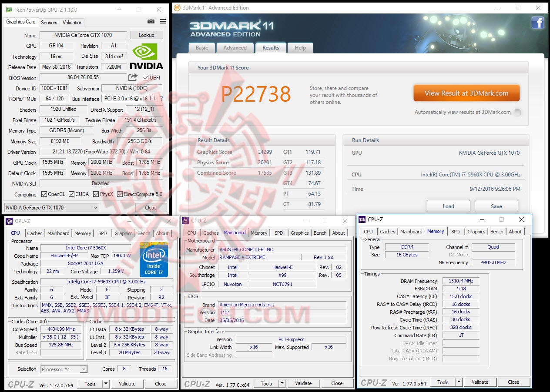Screen dimensions: 550x392
Task: Click the Load button in 3DMark 11
Action: (x=449, y=206)
